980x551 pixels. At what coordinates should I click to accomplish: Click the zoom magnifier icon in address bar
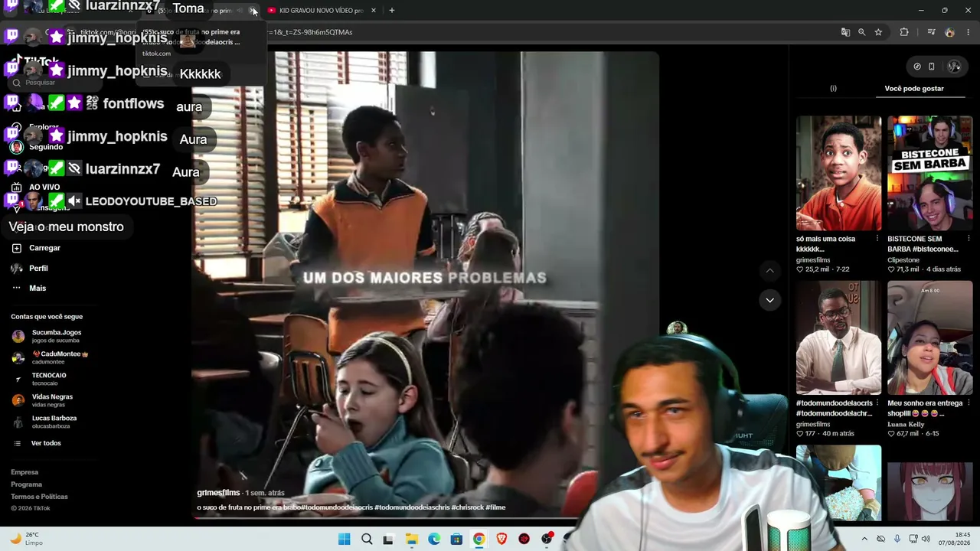(x=862, y=32)
